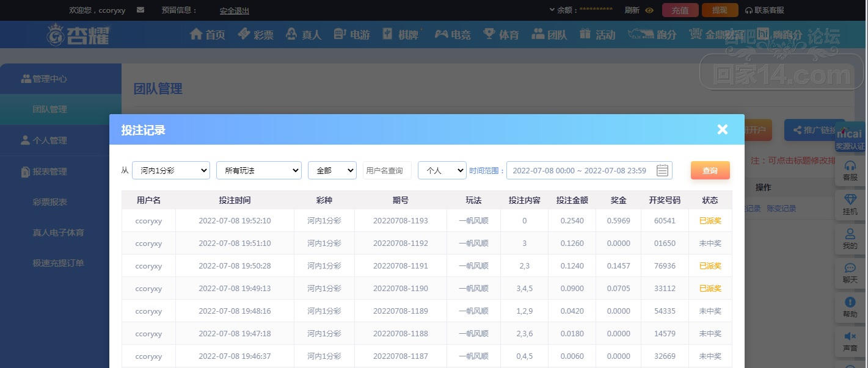Viewport: 868px width, 368px height.
Task: Open 客服 headset icon on right sidebar
Action: click(x=850, y=170)
